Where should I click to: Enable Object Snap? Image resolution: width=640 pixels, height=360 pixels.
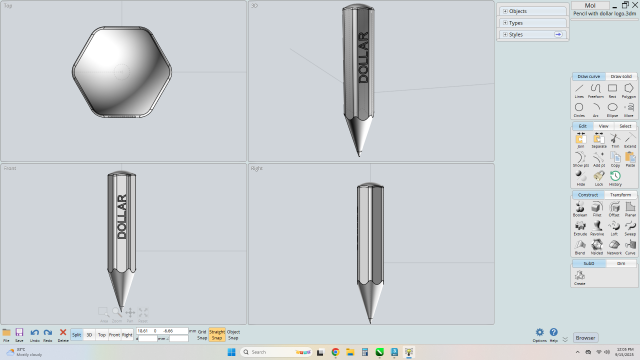[x=233, y=335]
